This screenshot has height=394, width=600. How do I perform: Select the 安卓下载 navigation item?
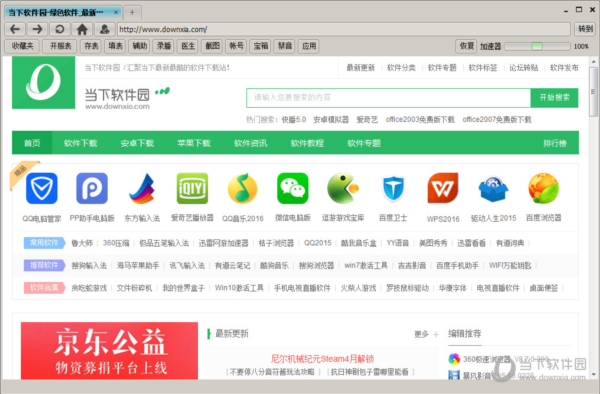pos(137,143)
